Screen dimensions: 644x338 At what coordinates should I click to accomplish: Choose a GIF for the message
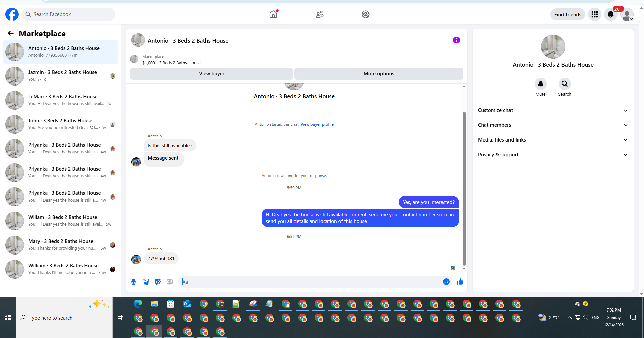170,282
